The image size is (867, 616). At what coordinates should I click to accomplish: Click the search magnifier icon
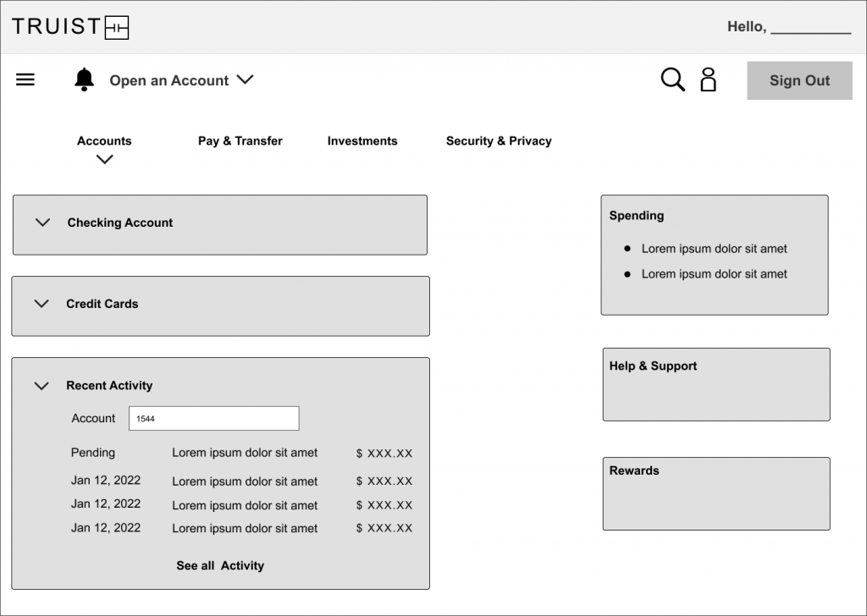672,80
